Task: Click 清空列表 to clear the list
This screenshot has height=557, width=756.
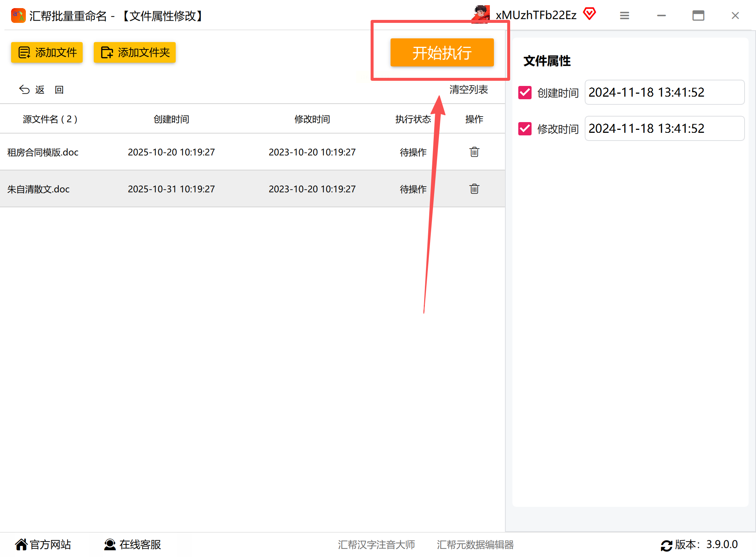Action: (x=468, y=90)
